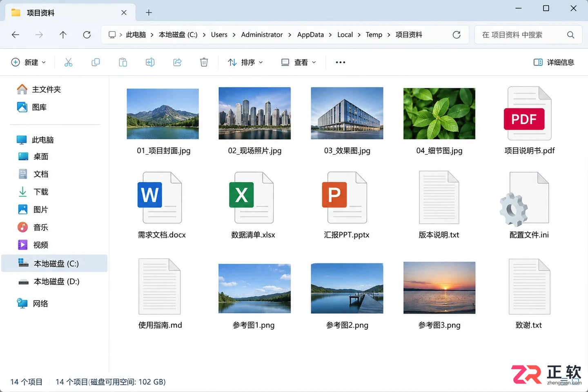Open 视频 in sidebar
This screenshot has width=588, height=392.
[33, 245]
